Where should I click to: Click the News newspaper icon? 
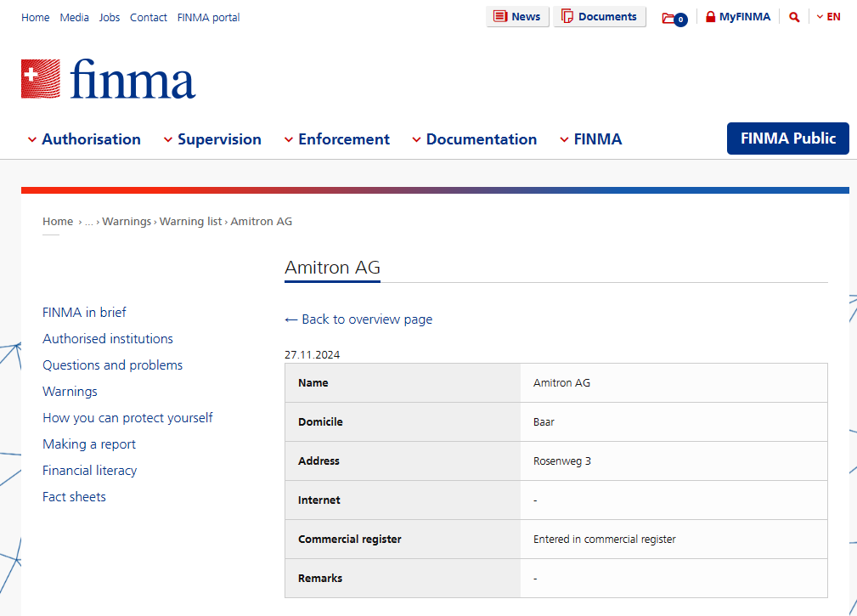point(500,16)
